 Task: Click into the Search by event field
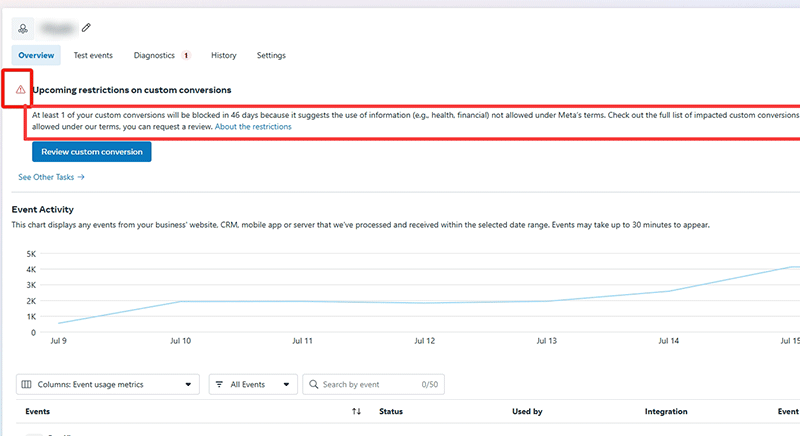365,384
